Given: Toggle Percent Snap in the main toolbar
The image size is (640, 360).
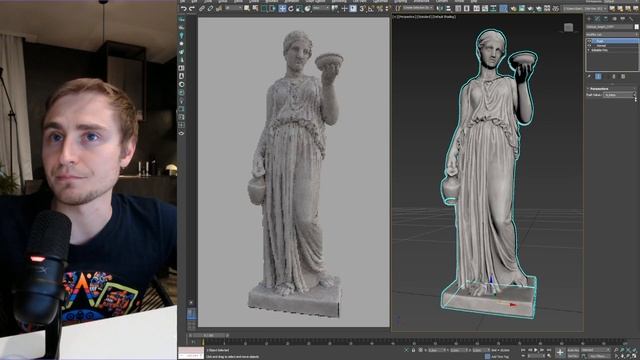Looking at the screenshot, I should (379, 9).
